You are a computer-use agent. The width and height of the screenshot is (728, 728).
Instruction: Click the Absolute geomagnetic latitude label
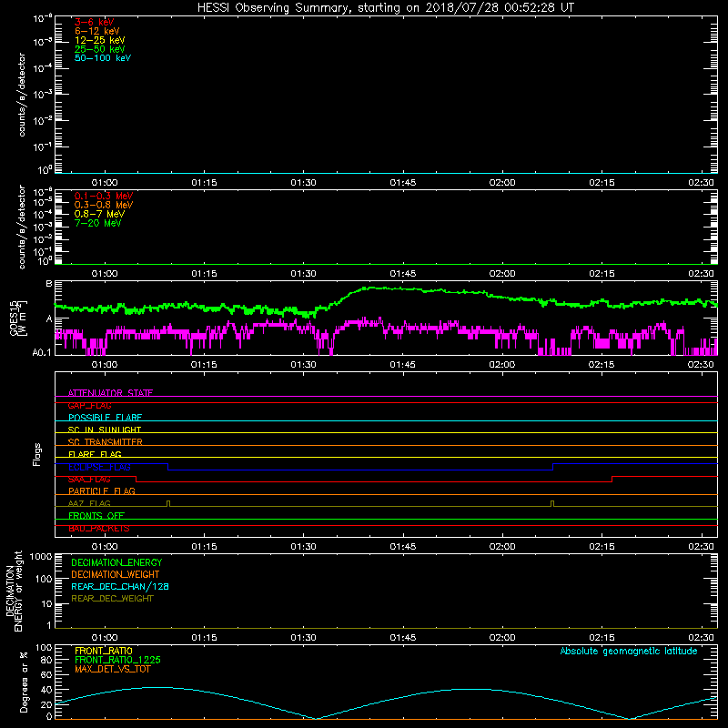pos(629,652)
